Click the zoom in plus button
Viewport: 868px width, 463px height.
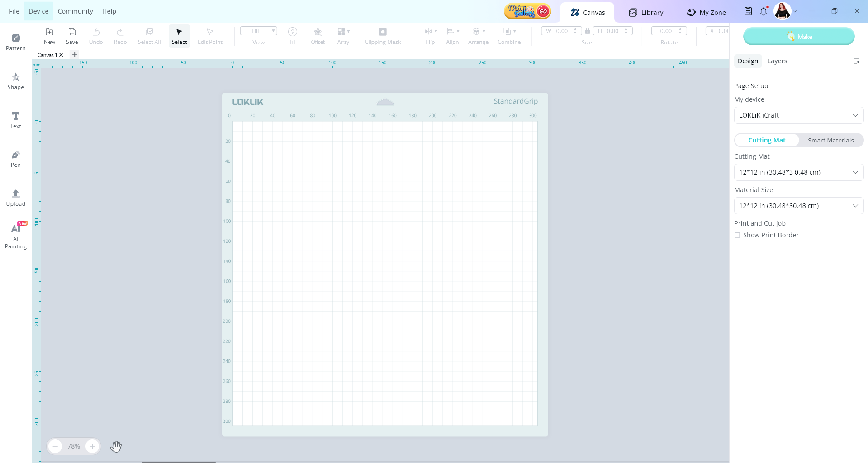point(92,446)
